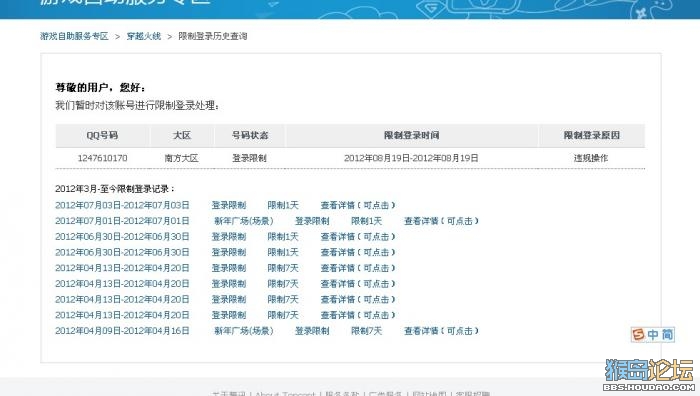Image resolution: width=700 pixels, height=396 pixels.
Task: View details for the 2012年07月03日 record
Action: click(x=358, y=205)
